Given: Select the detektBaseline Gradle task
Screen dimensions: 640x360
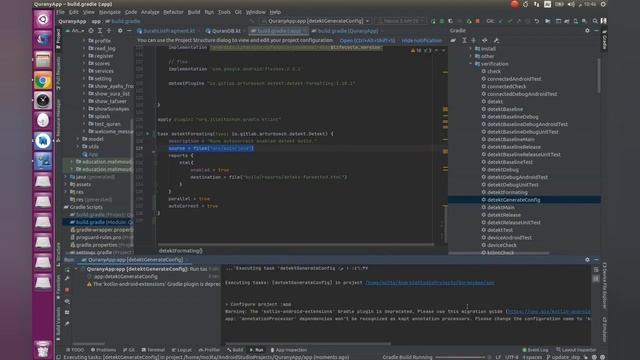Looking at the screenshot, I should click(505, 109).
